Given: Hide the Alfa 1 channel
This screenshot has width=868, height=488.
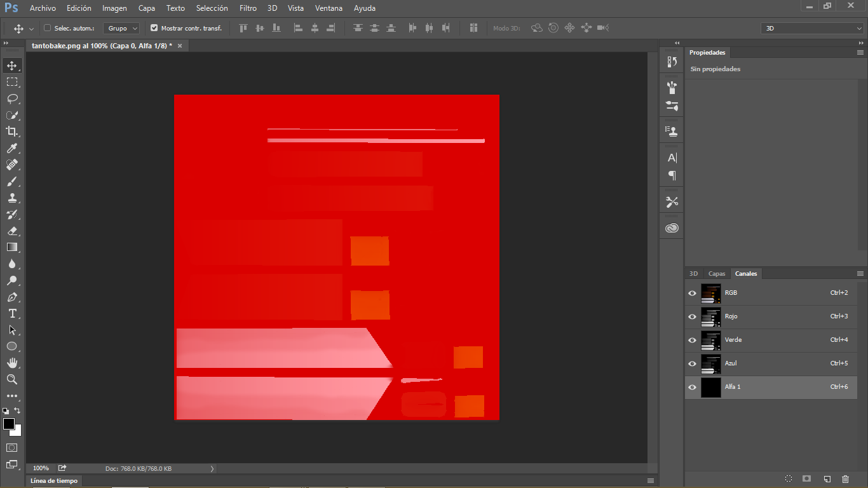Looking at the screenshot, I should click(x=693, y=388).
